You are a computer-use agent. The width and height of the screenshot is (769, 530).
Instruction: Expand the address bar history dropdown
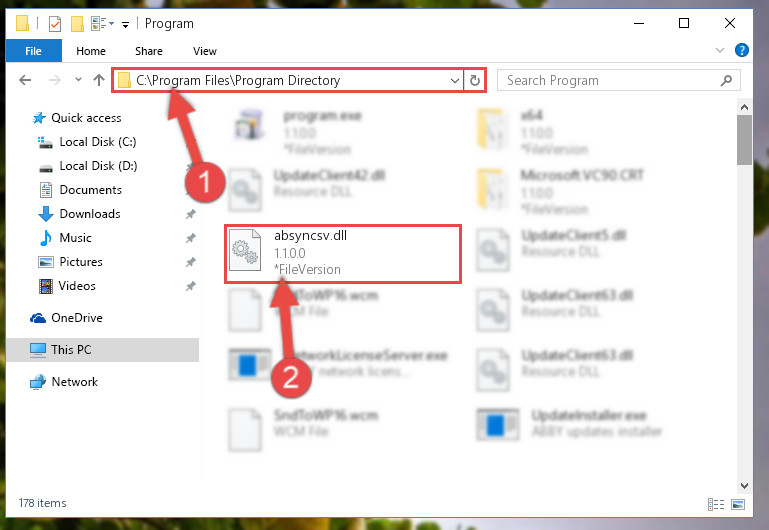pos(455,80)
